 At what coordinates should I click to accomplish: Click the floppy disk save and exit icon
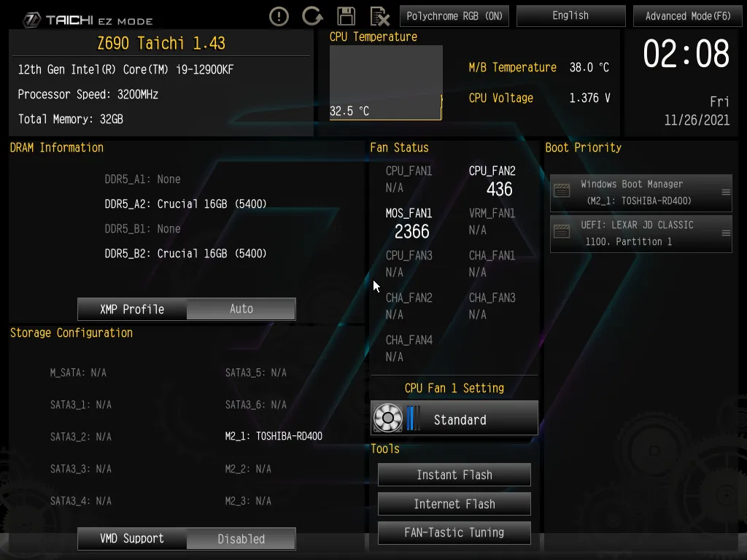pyautogui.click(x=346, y=16)
